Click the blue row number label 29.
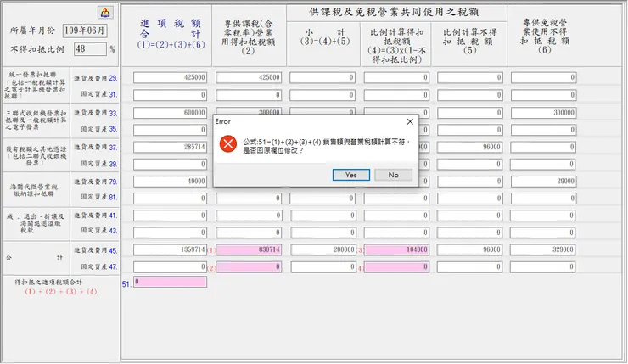This screenshot has height=364, width=628. pos(114,78)
